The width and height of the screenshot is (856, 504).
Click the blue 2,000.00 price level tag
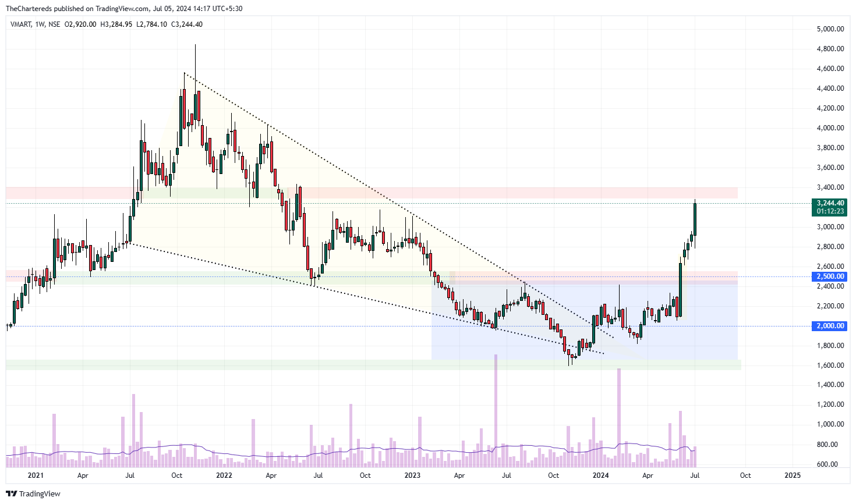[830, 326]
